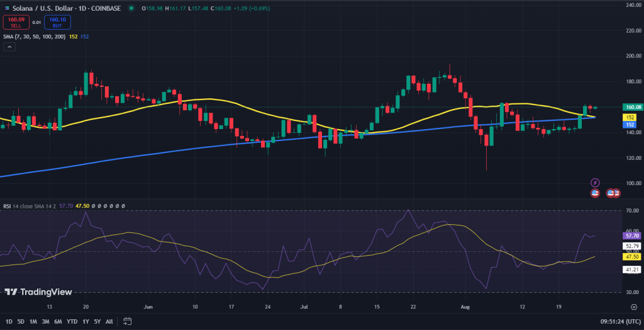Set range to 6M
This screenshot has width=644, height=330.
click(x=58, y=321)
